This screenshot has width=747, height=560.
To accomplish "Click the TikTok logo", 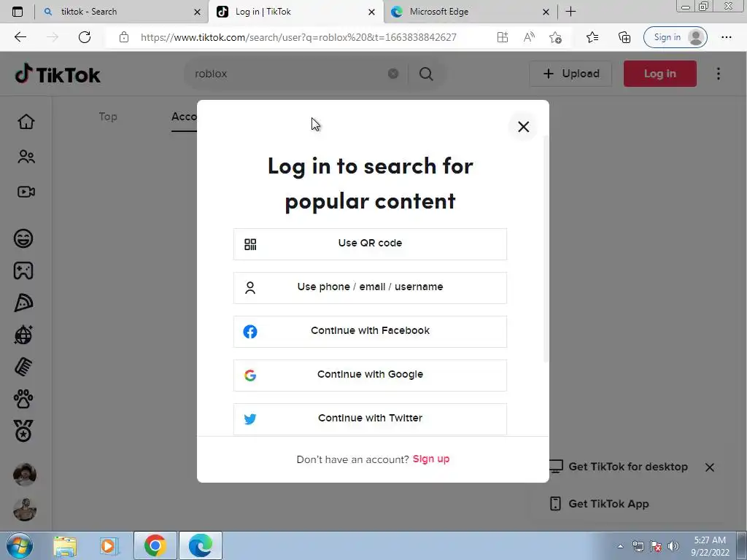I will (x=57, y=74).
